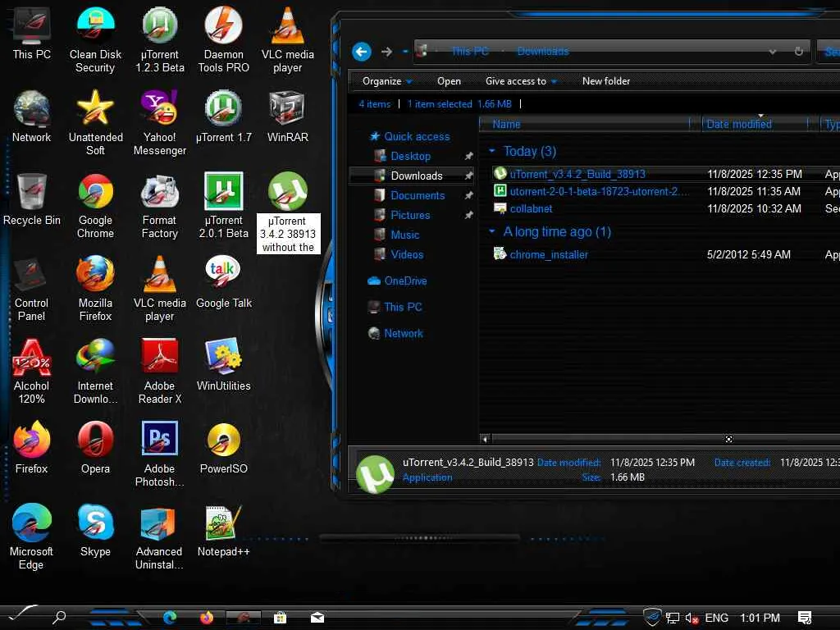Select the uTorrent_v3.4.2_Build_38913 file
The width and height of the screenshot is (840, 630).
pyautogui.click(x=577, y=174)
